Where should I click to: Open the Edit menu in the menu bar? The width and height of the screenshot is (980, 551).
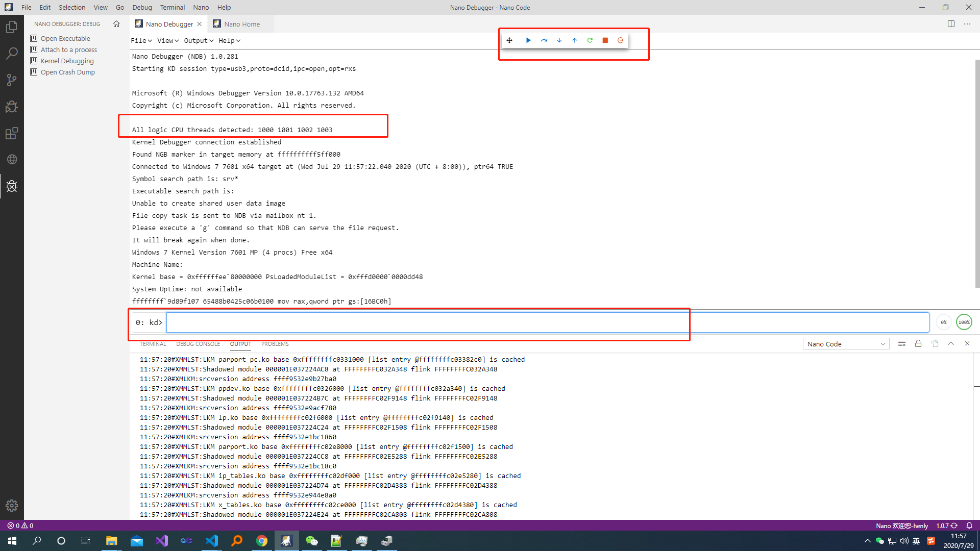point(45,8)
